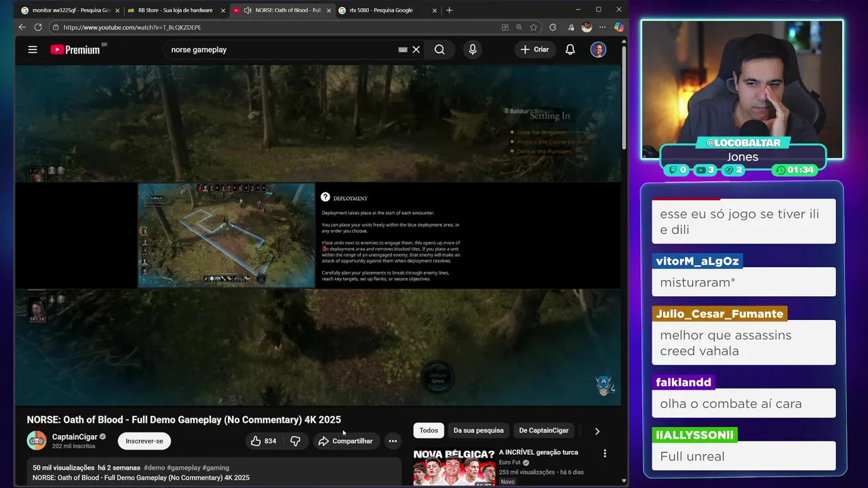Unmute tab via speaker icon on NORSE tab

248,10
